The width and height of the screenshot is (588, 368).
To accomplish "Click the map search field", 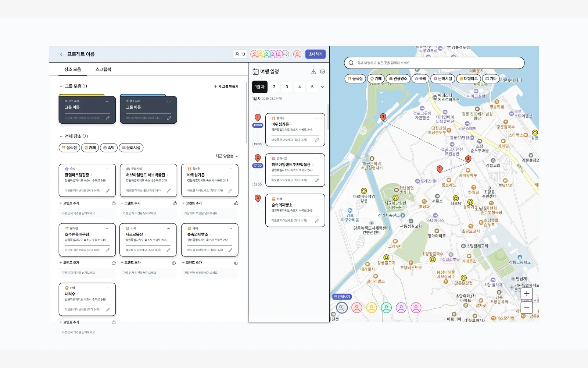I will 434,63.
